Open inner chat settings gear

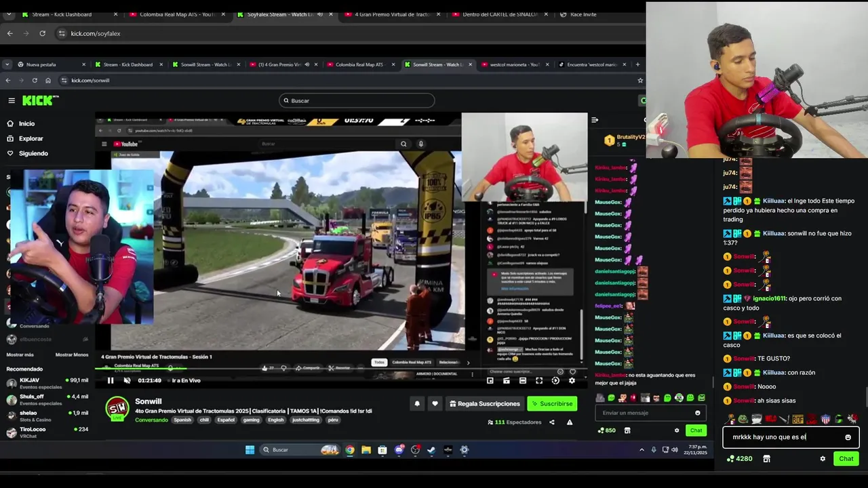click(x=677, y=430)
